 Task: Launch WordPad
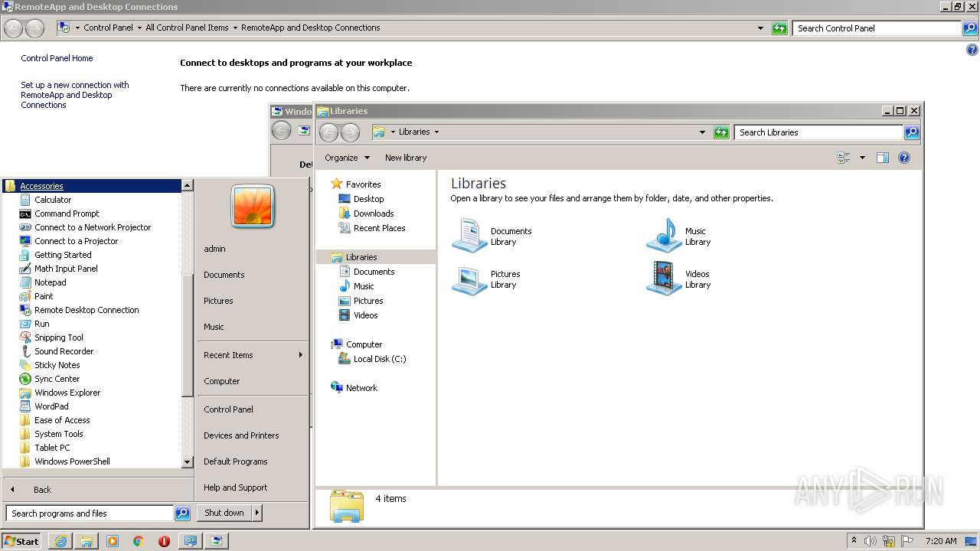(x=51, y=406)
